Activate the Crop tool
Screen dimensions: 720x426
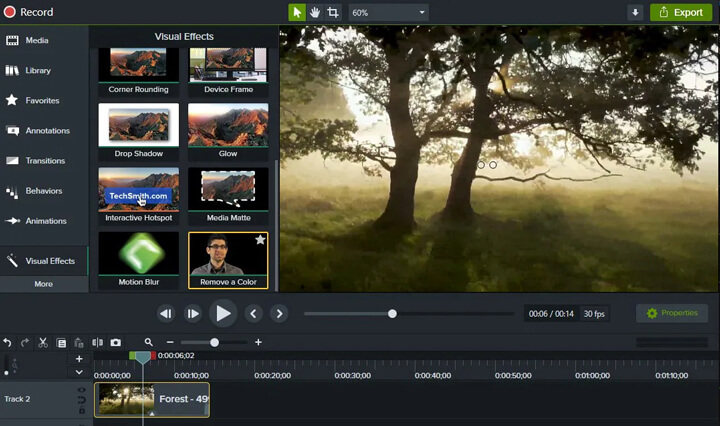[x=333, y=12]
